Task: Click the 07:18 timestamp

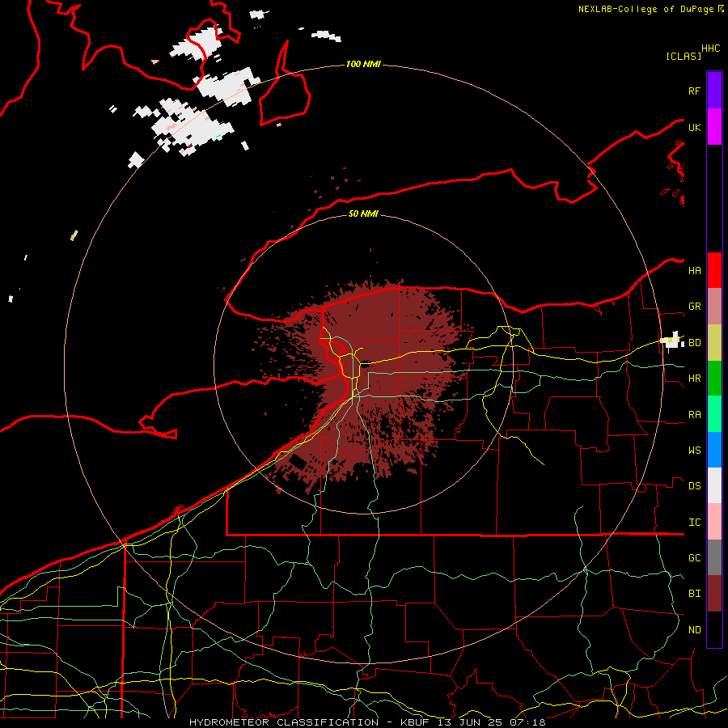Action: 527,722
